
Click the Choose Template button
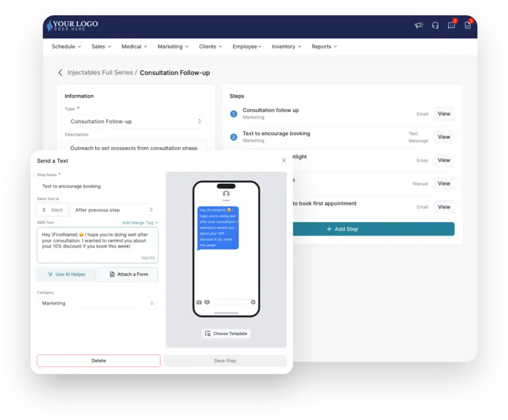pos(226,334)
